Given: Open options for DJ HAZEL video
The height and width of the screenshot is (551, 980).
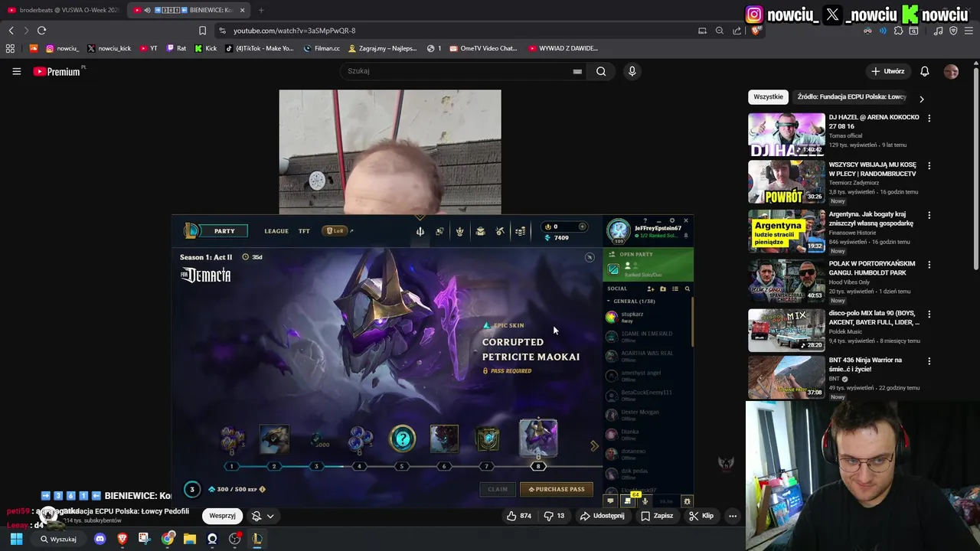Looking at the screenshot, I should [929, 119].
